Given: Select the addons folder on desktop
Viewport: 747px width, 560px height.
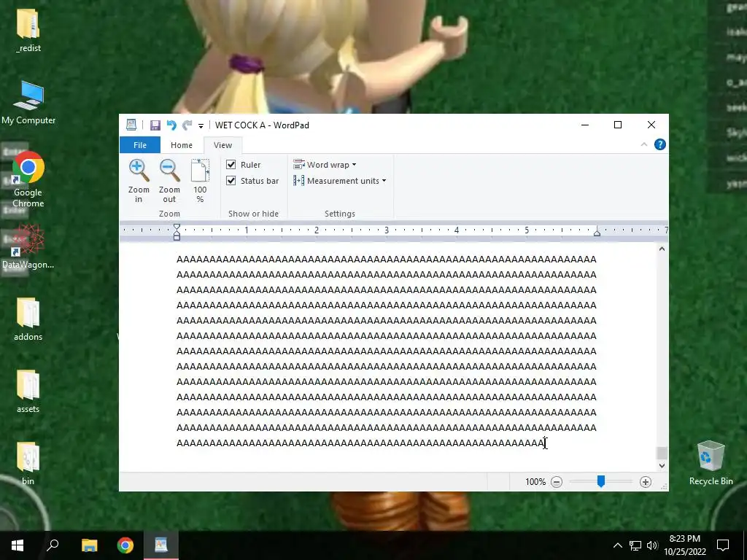Looking at the screenshot, I should [28, 319].
